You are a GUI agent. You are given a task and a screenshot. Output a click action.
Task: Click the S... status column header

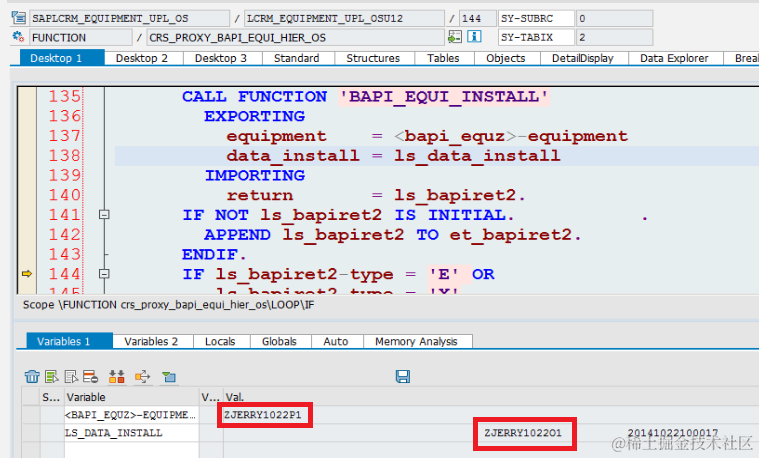click(51, 397)
